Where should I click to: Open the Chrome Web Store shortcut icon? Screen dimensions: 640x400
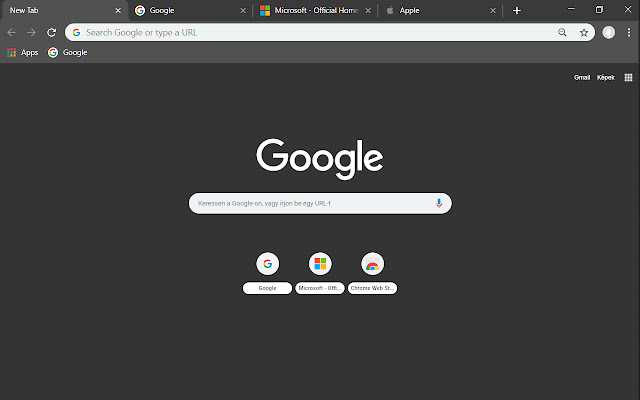pyautogui.click(x=373, y=264)
